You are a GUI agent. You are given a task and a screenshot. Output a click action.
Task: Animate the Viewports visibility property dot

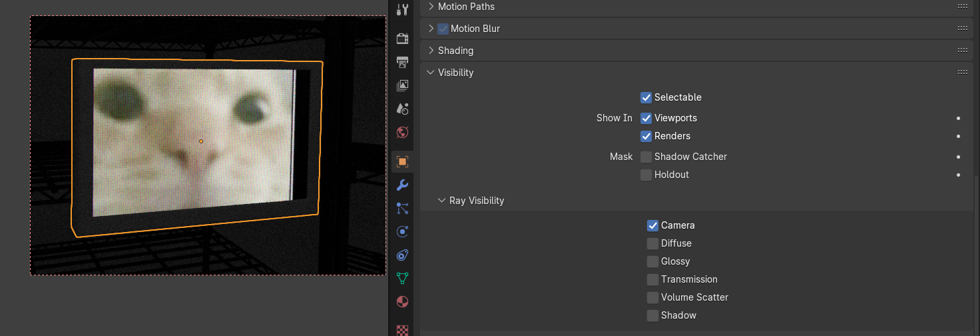958,118
